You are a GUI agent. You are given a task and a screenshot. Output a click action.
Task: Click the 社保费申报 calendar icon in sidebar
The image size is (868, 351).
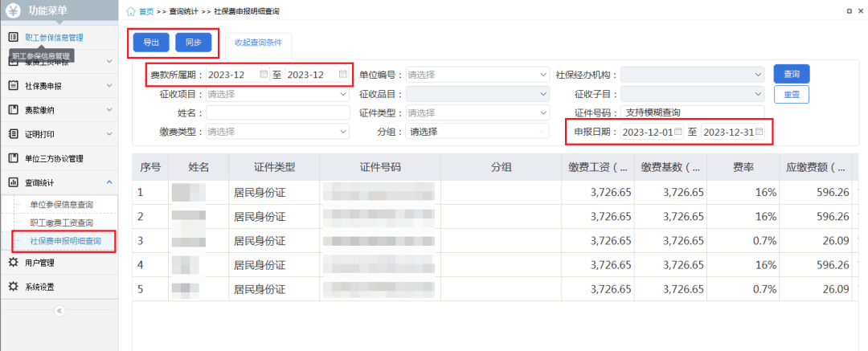click(x=13, y=86)
